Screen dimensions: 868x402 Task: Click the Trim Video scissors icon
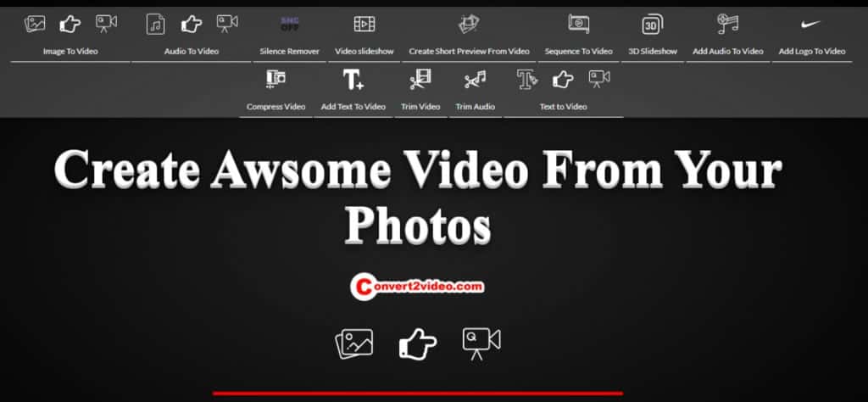[420, 79]
